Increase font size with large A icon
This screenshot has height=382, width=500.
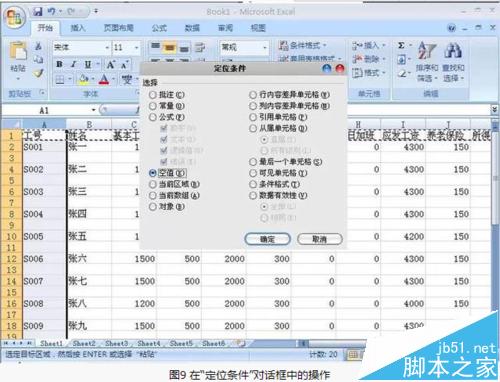(111, 64)
